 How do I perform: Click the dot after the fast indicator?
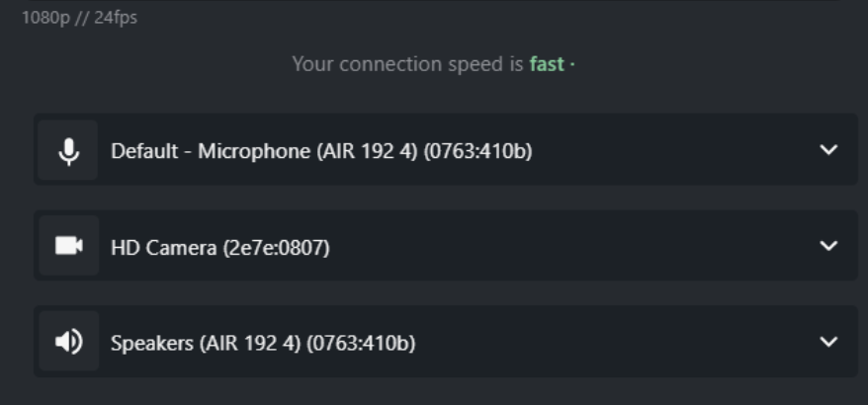(572, 65)
